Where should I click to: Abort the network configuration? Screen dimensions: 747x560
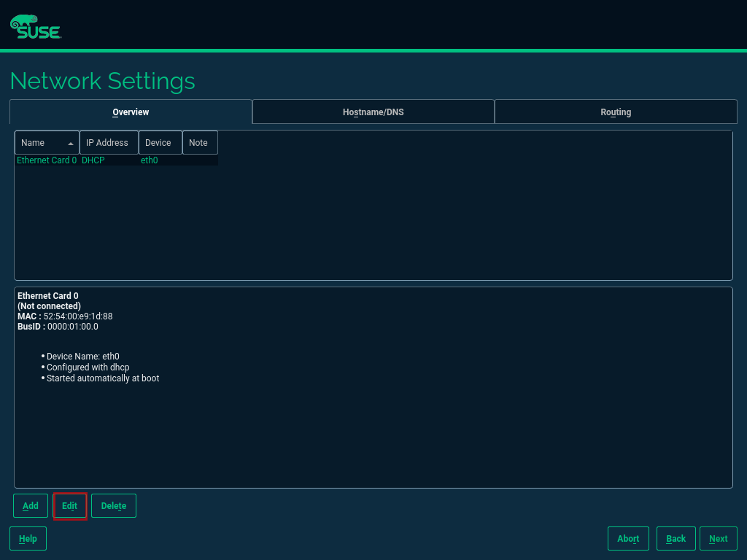click(x=627, y=538)
